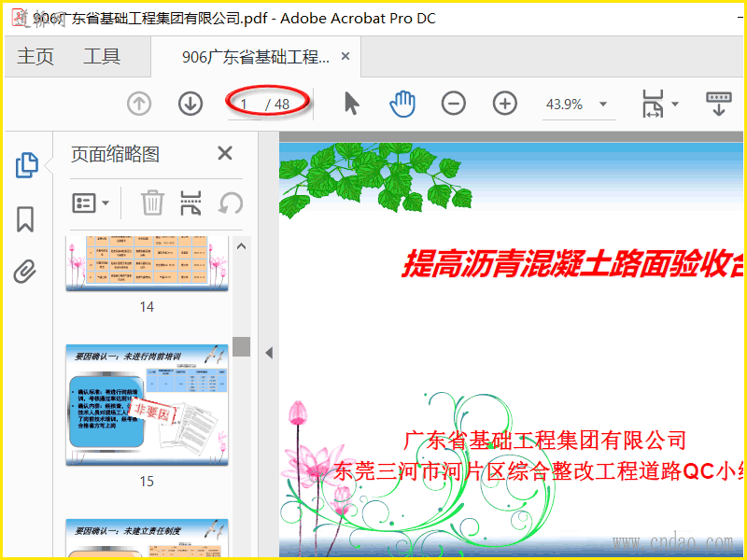Close the 页面缩略图 panel
Screen dimensions: 747x560
(225, 153)
